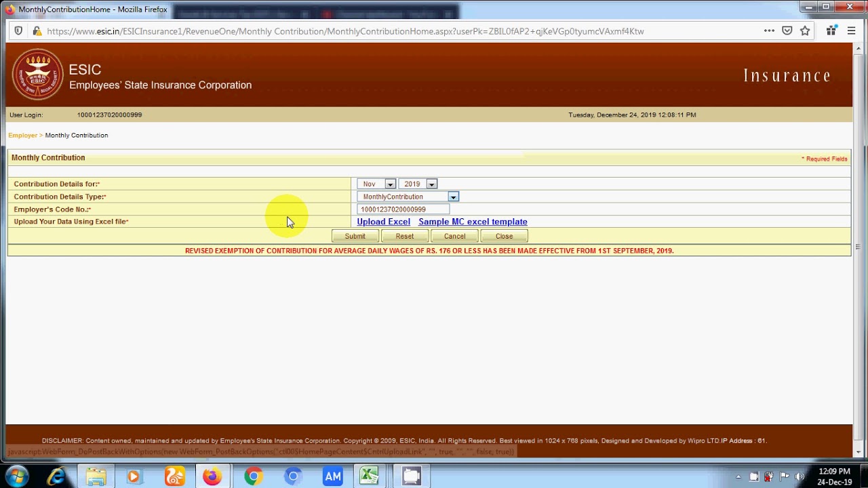Click tracking protection shield icon
Viewport: 868px width, 488px height.
pos(18,30)
